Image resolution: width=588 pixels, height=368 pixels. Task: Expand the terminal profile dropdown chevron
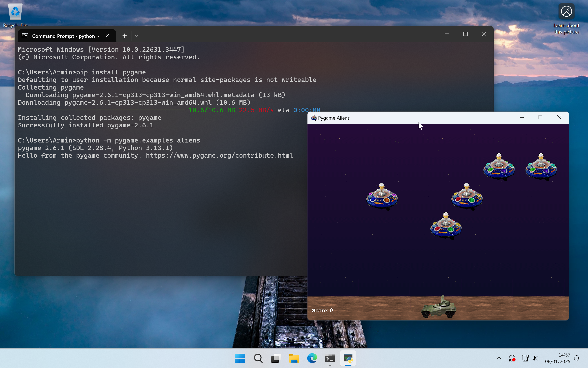137,36
